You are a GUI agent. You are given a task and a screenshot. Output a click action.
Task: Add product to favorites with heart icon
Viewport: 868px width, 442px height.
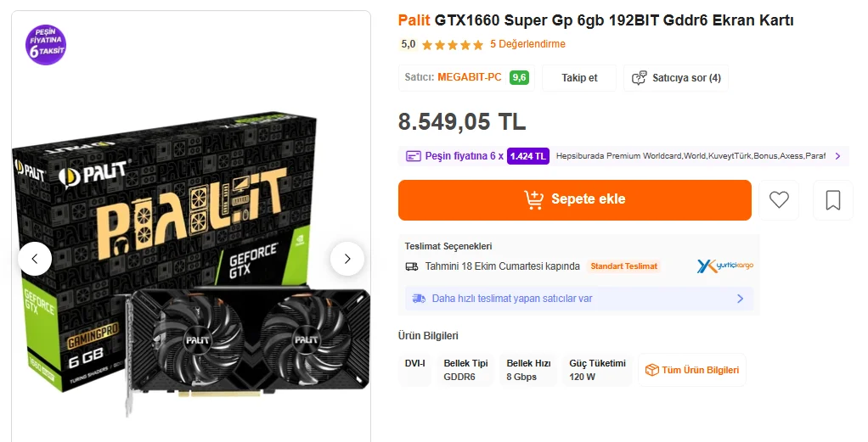point(779,200)
